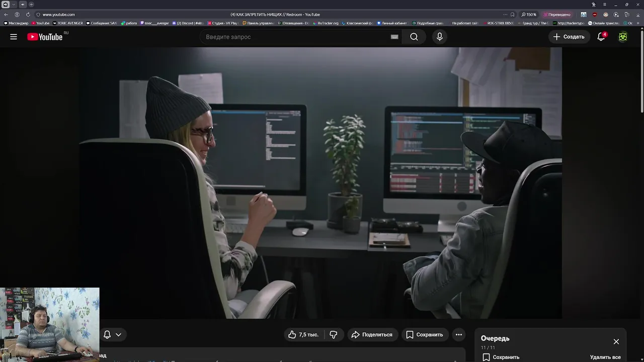644x362 pixels.
Task: Save the video with Сохранить button
Action: (x=425, y=334)
